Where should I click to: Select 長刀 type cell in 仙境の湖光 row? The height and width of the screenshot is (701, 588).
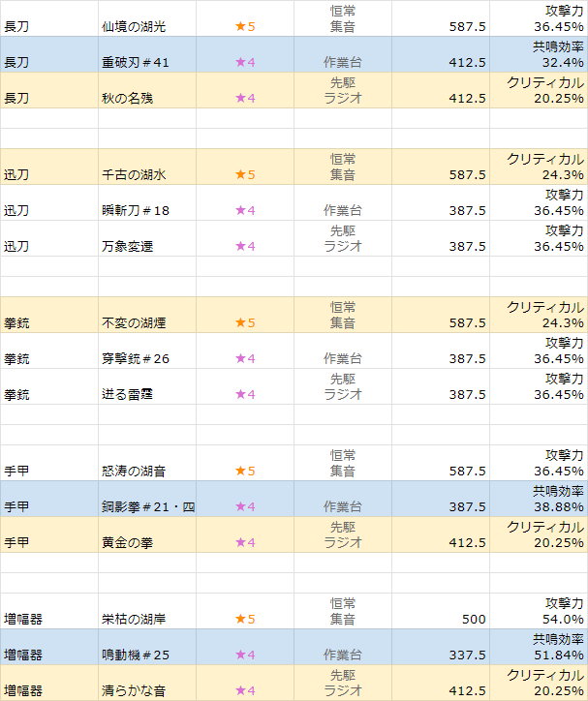[49, 18]
